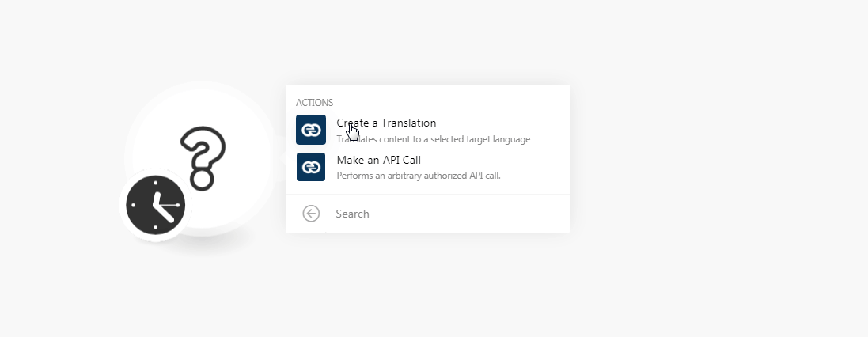Screen dimensions: 868x337
Task: Click the "Search" placeholder text
Action: click(352, 214)
